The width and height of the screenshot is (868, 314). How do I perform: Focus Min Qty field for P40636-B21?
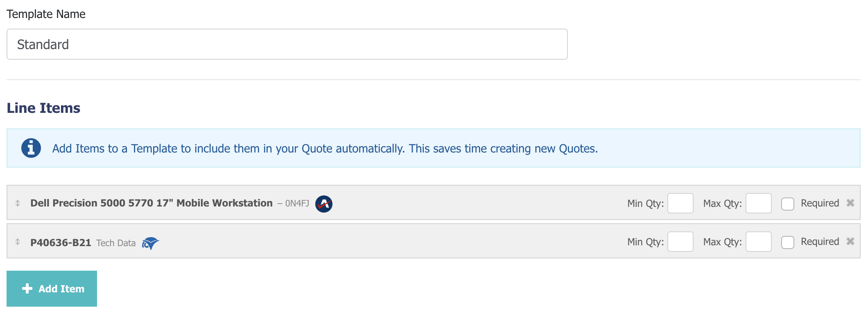pos(680,242)
